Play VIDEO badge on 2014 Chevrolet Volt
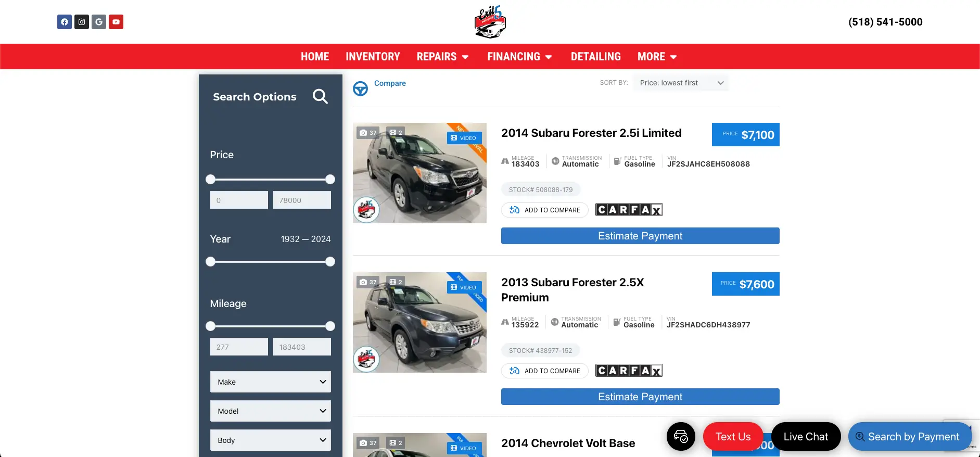 [x=464, y=448]
